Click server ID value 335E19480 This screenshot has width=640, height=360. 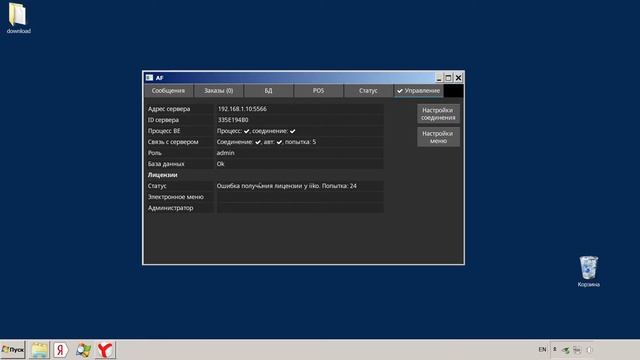tap(233, 120)
